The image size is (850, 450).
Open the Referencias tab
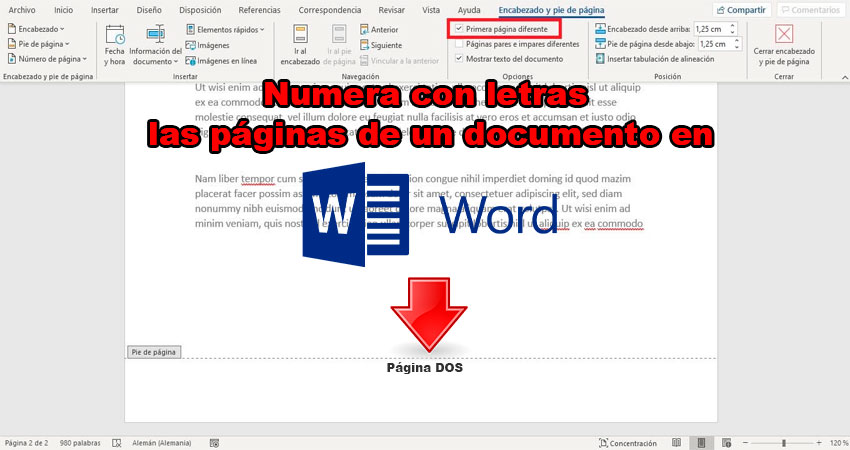tap(259, 9)
